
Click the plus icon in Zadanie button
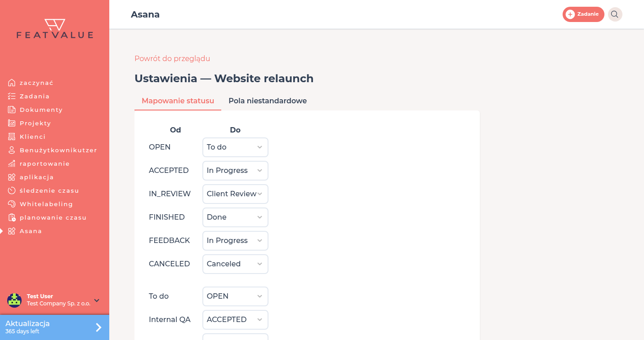(x=570, y=14)
